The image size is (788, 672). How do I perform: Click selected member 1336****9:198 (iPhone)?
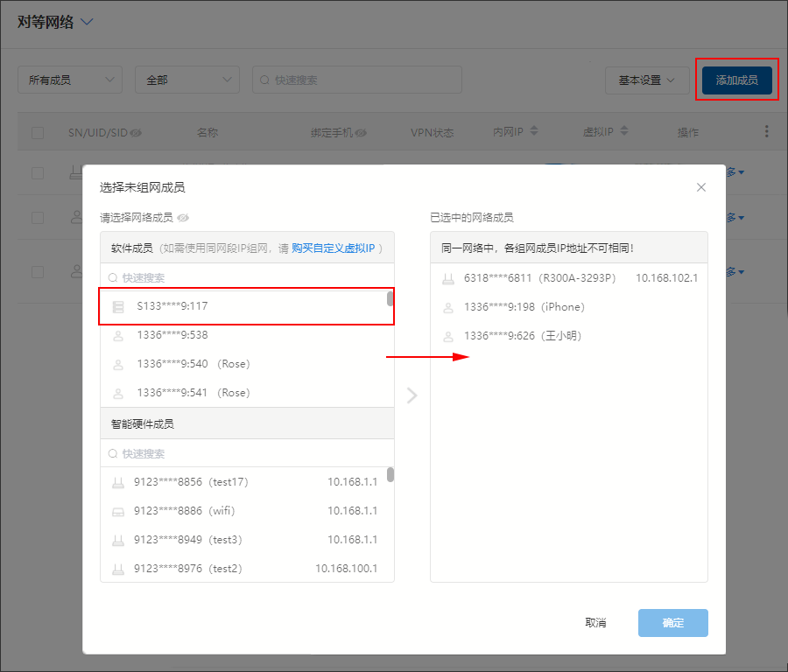tap(569, 307)
